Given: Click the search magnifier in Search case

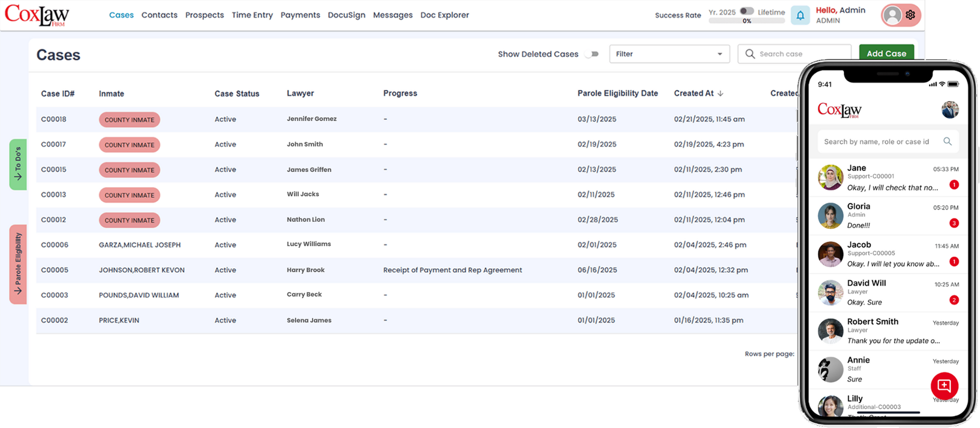Looking at the screenshot, I should [750, 54].
